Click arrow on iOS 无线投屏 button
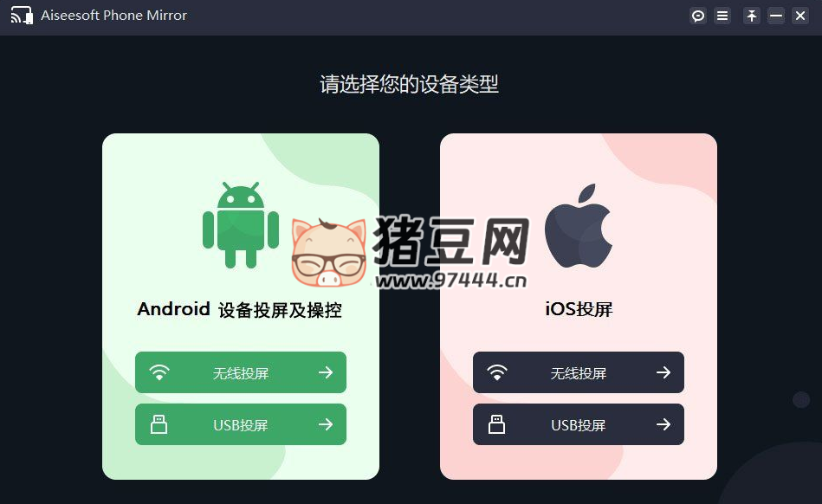The height and width of the screenshot is (504, 822). (x=663, y=372)
